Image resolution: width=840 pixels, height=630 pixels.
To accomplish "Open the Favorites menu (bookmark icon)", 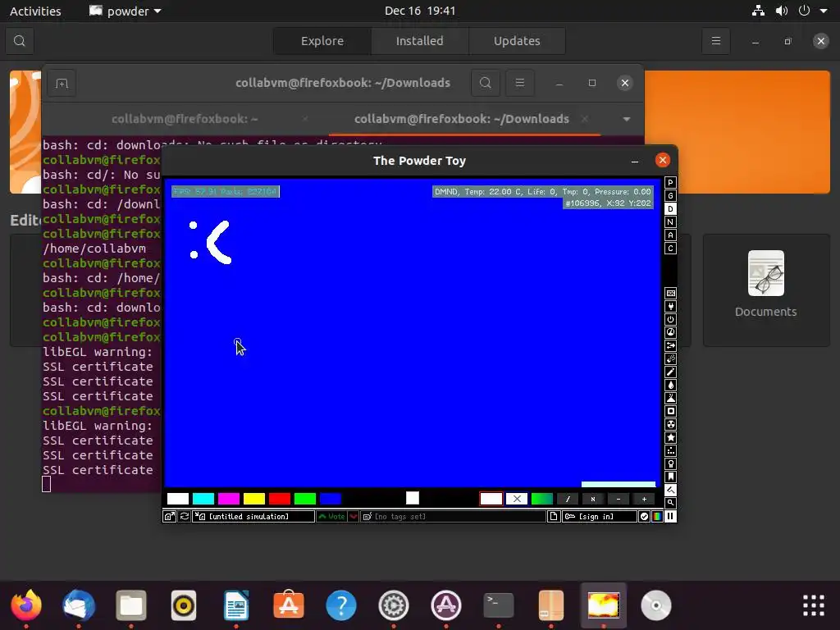I will (670, 477).
